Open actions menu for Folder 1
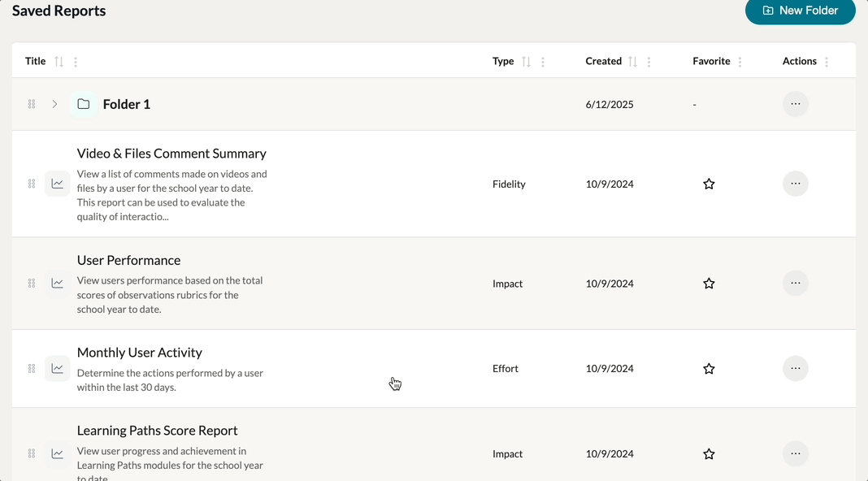 (795, 104)
